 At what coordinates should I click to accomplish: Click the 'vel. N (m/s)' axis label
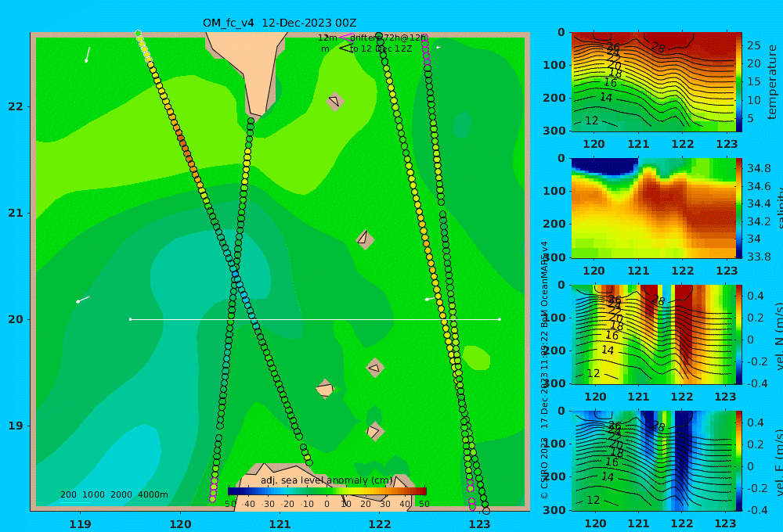(778, 335)
